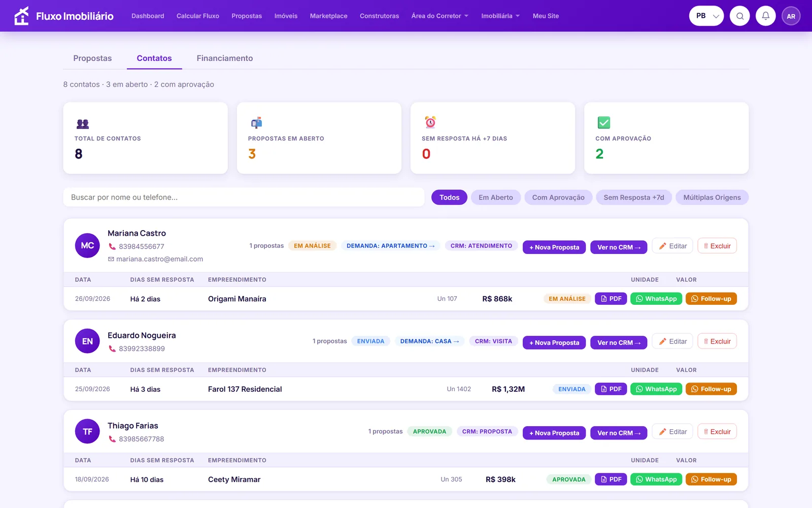This screenshot has width=812, height=508.
Task: Open the AR user avatar
Action: click(791, 16)
